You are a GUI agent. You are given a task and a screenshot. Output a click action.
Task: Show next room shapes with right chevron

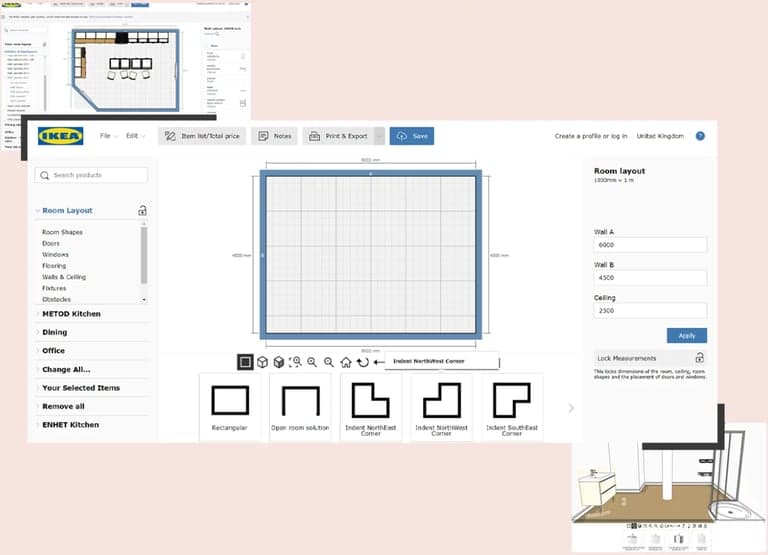pos(571,408)
